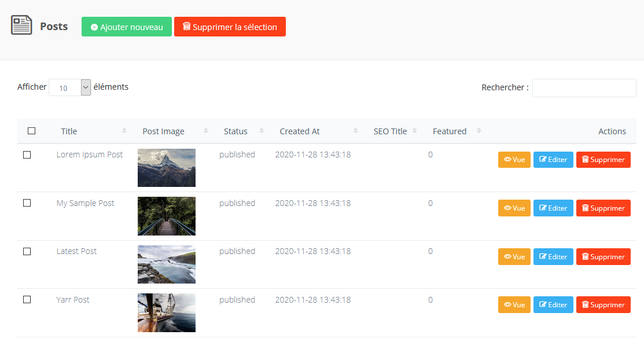This screenshot has width=644, height=342.
Task: Click Supprimer la sélection button
Action: [230, 27]
